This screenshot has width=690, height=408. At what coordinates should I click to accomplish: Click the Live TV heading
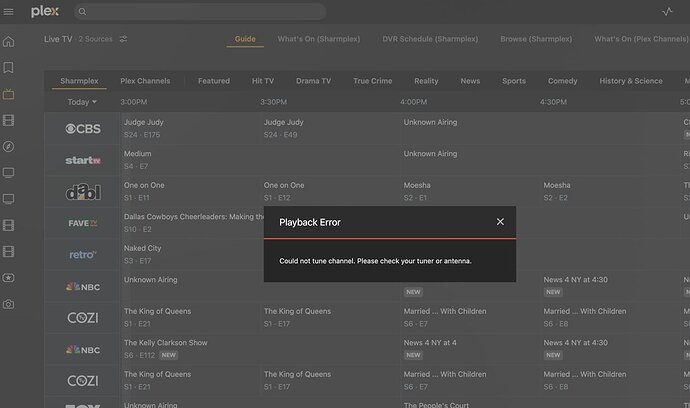(58, 39)
